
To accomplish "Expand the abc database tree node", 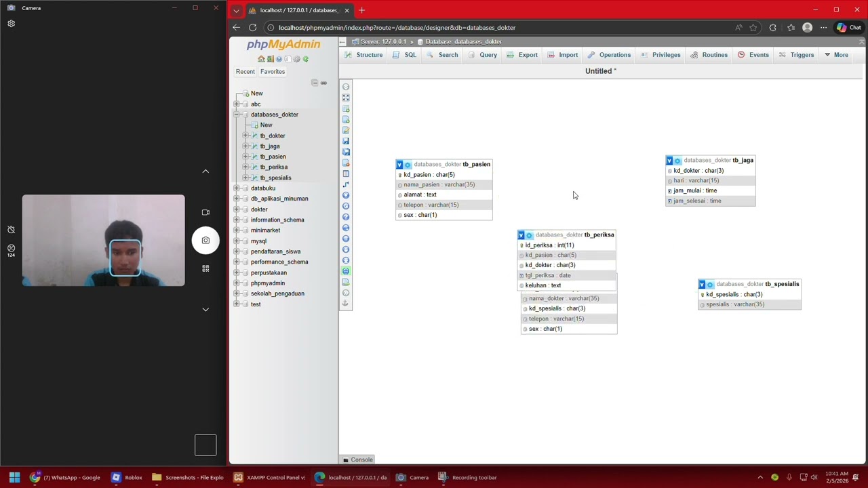I will pos(237,104).
